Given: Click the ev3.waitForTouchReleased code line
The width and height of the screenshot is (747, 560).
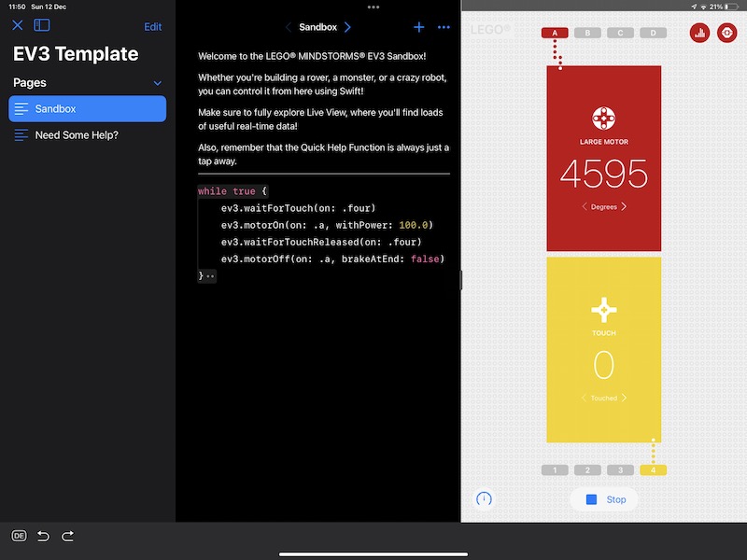Looking at the screenshot, I should (321, 242).
